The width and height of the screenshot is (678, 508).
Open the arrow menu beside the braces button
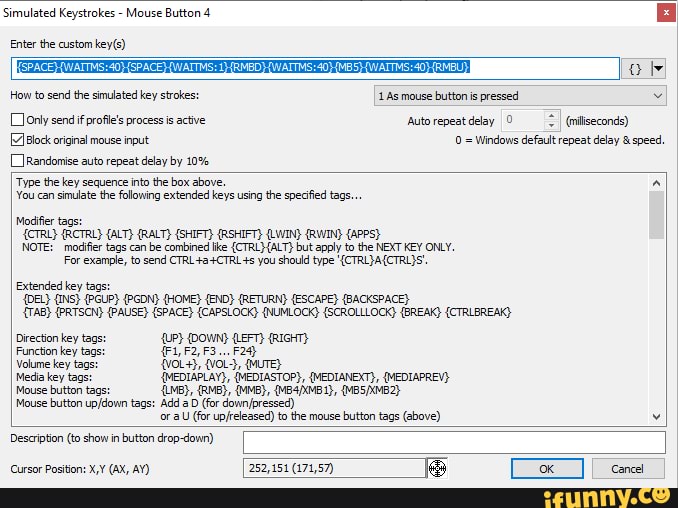point(657,69)
